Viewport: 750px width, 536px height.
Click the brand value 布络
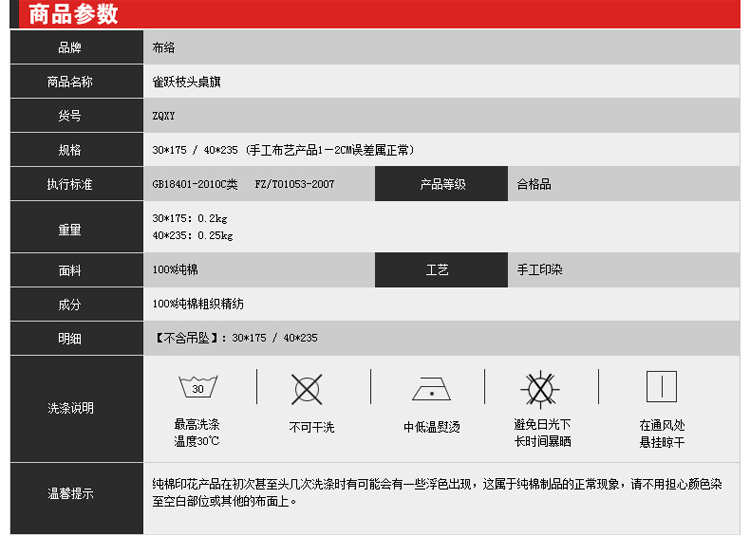tap(164, 47)
